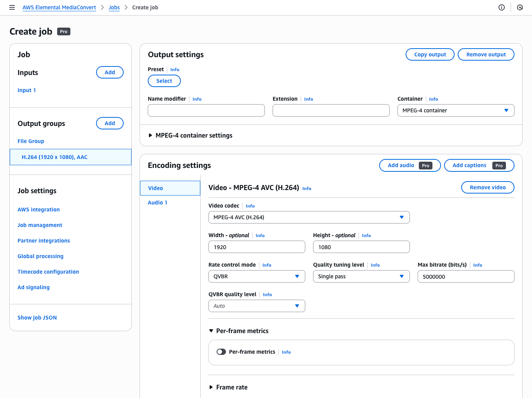The width and height of the screenshot is (532, 398).
Task: Collapse the Per-frame metrics section
Action: pos(238,331)
